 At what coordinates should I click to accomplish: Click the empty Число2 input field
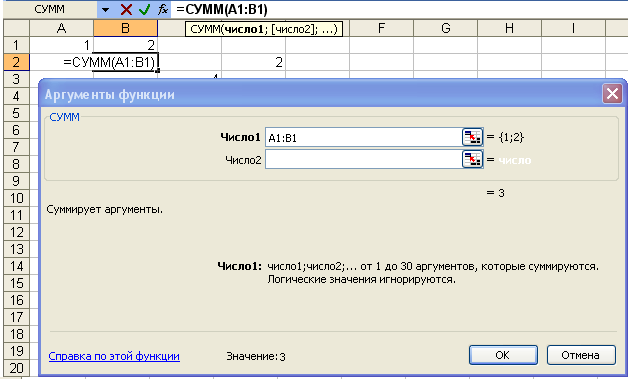pos(364,159)
